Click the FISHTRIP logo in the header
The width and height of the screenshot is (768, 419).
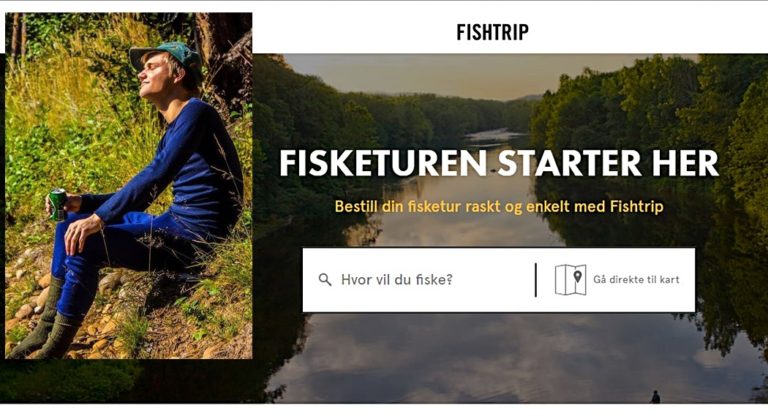(492, 32)
